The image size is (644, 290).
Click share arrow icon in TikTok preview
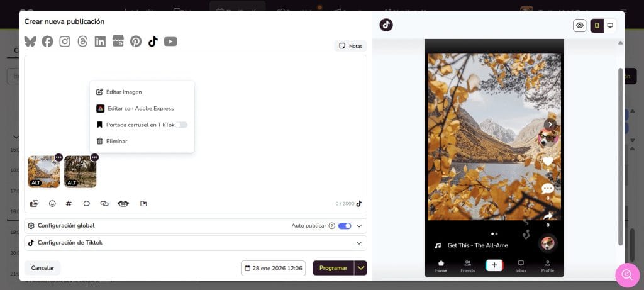[548, 216]
